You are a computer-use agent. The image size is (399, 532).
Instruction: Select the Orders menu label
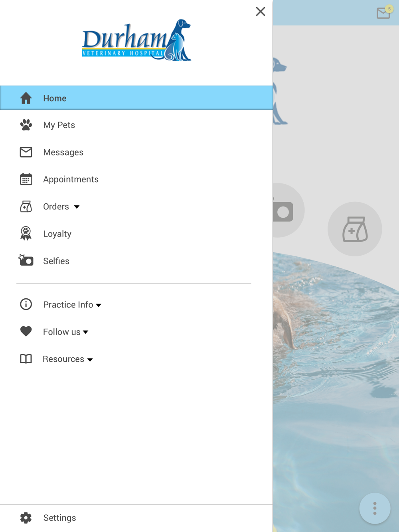[x=56, y=207]
